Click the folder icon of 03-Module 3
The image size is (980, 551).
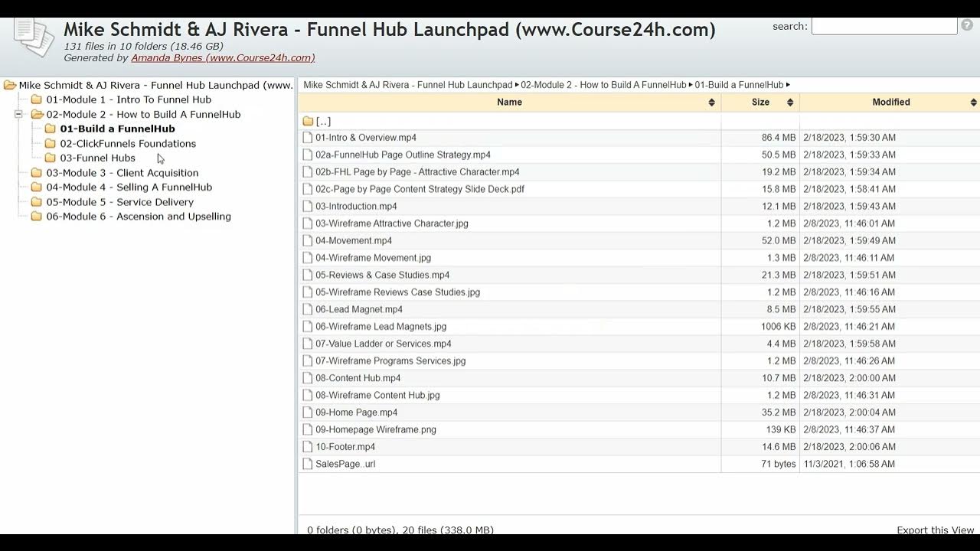(x=36, y=173)
